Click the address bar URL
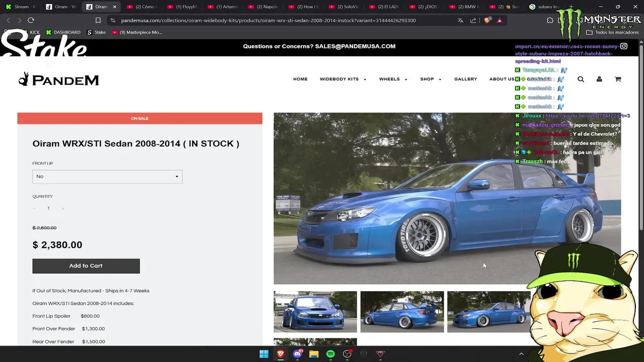The width and height of the screenshot is (644, 362). tap(268, 21)
